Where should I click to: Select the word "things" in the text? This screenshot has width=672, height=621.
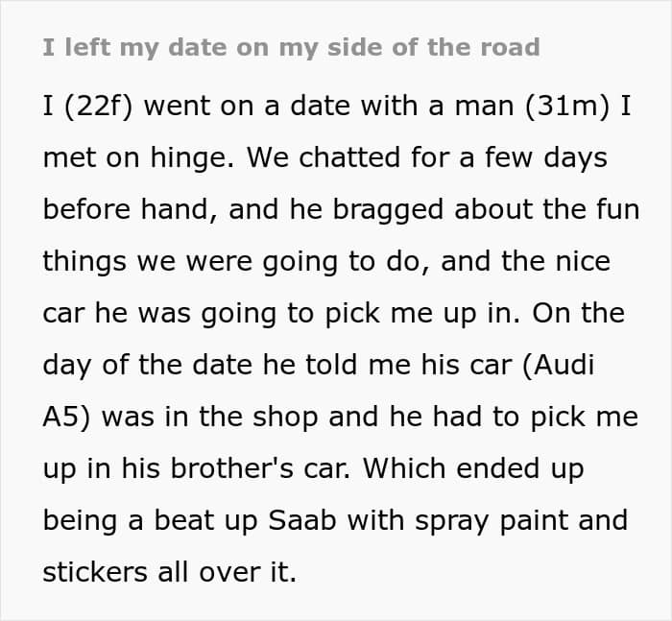(x=84, y=262)
